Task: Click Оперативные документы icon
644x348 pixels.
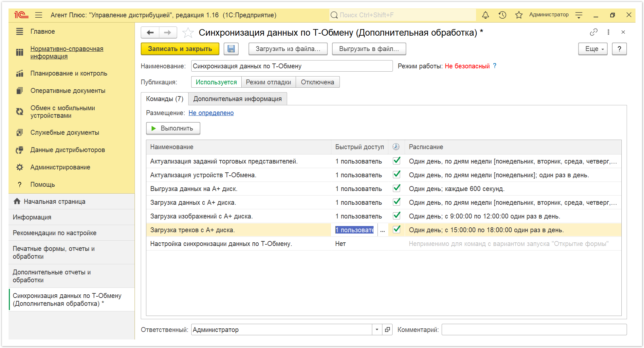Action: click(x=20, y=91)
